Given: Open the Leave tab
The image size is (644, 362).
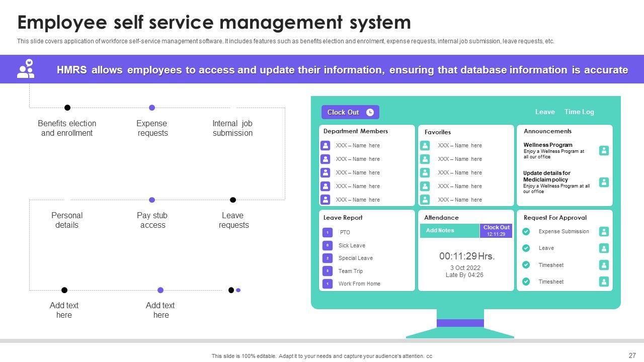Looking at the screenshot, I should 544,112.
